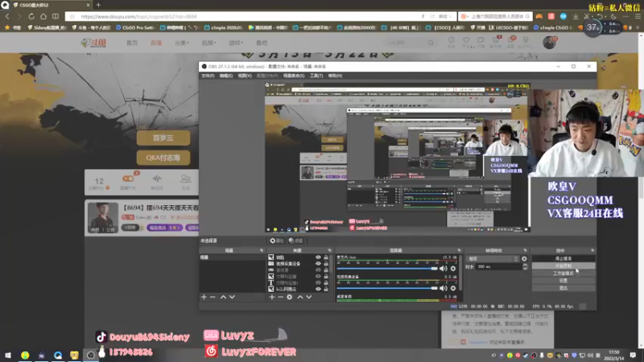Add a new source with the plus icon

coord(272,297)
